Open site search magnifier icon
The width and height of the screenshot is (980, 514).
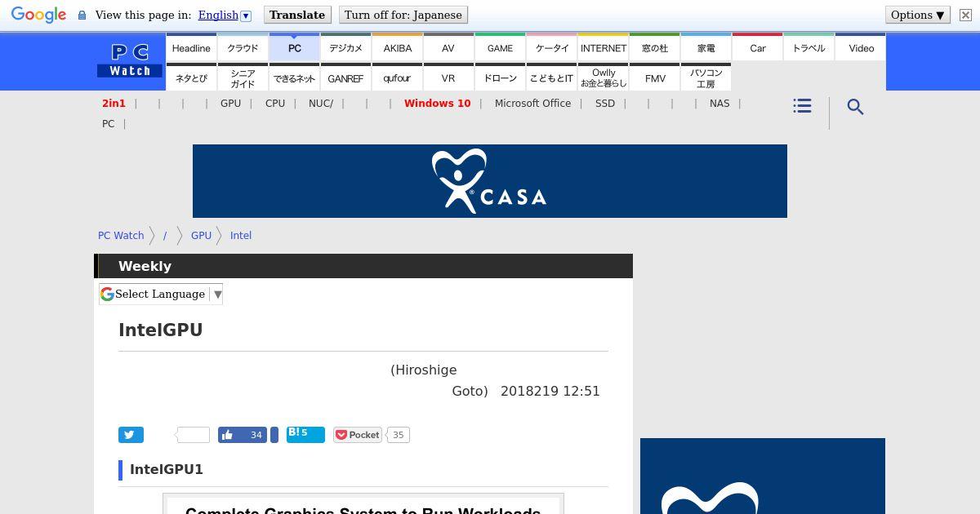[855, 107]
